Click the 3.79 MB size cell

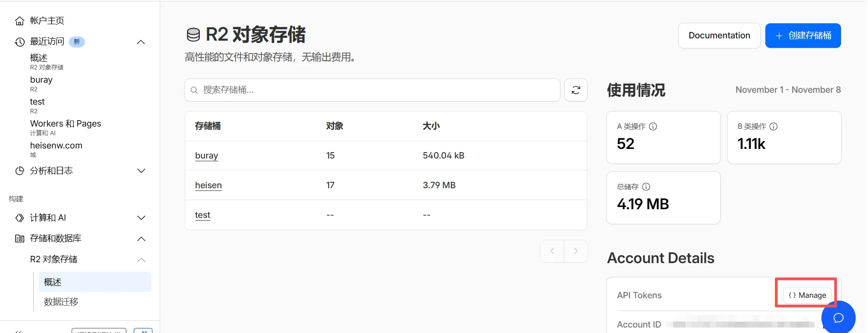(x=439, y=185)
